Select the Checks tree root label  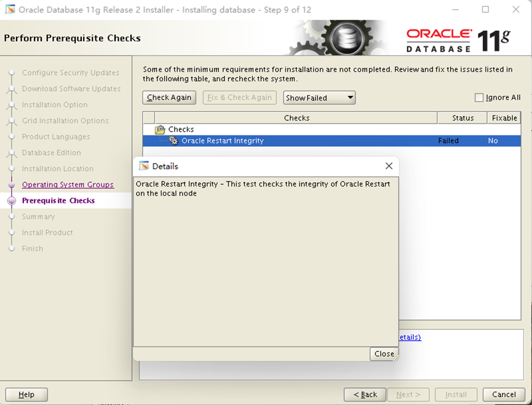click(181, 129)
